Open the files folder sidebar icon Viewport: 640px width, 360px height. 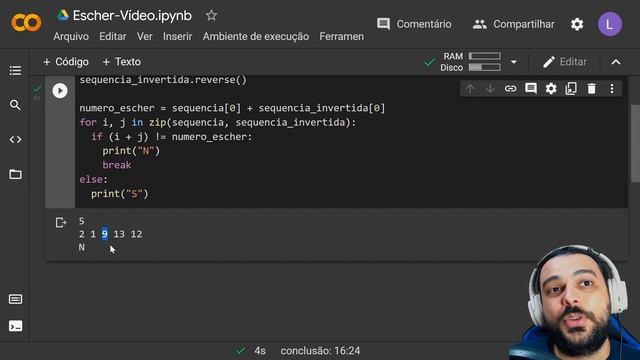coord(16,174)
